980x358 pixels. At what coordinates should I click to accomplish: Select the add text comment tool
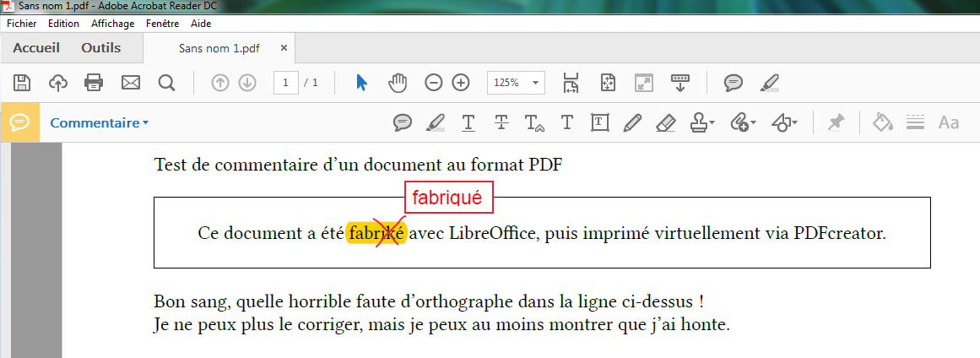pyautogui.click(x=567, y=122)
